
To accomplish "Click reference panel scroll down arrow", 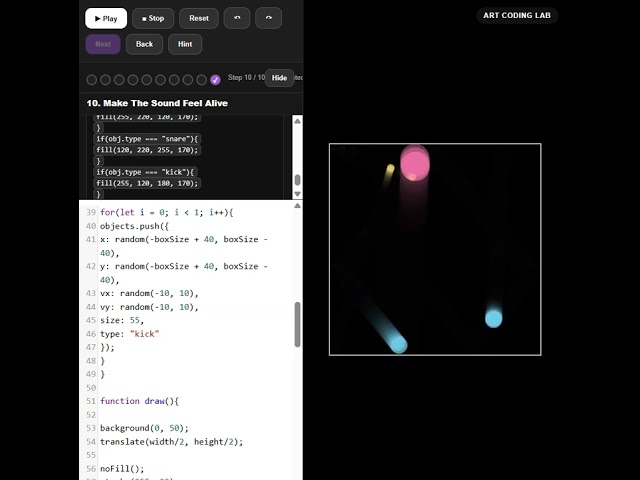I will point(298,194).
